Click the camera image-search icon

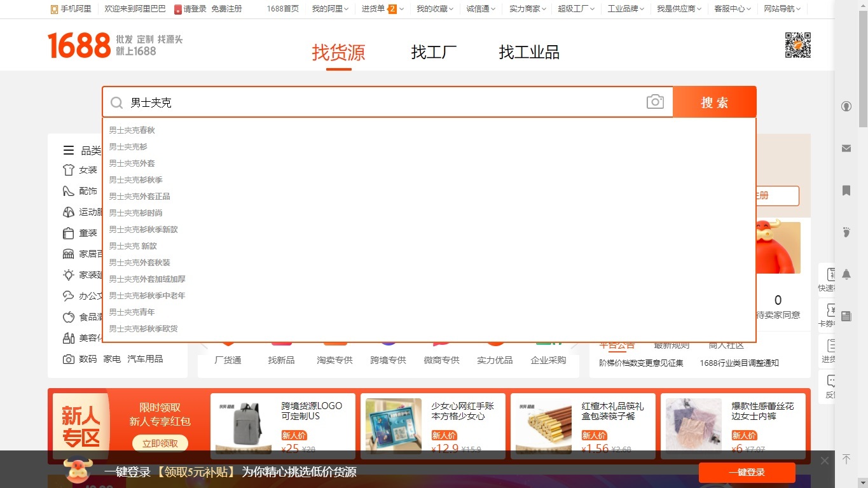[655, 102]
